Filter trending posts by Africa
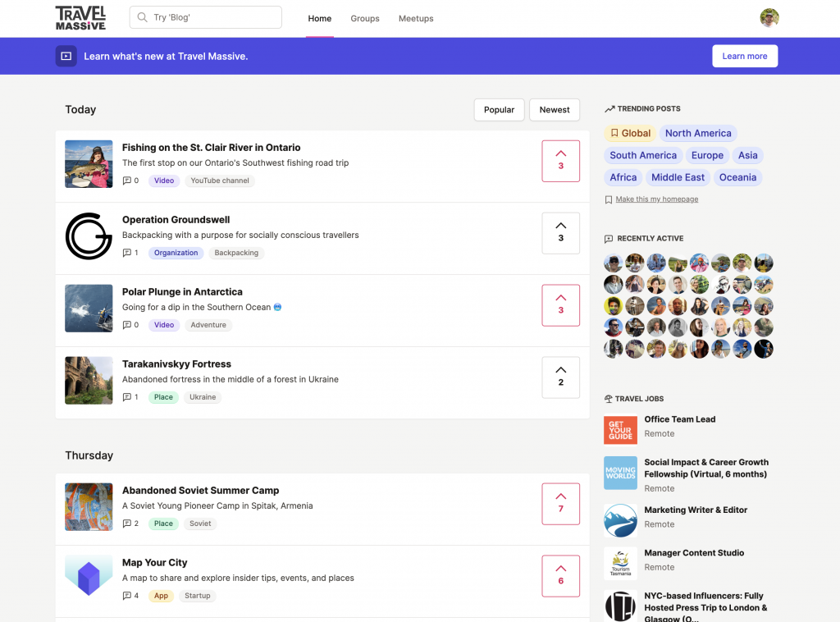The width and height of the screenshot is (840, 622). pyautogui.click(x=623, y=177)
